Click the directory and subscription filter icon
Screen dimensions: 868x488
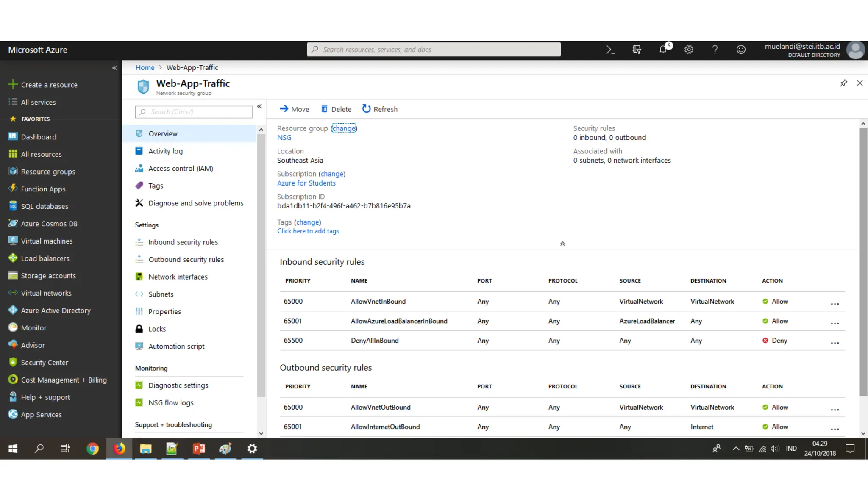[637, 50]
